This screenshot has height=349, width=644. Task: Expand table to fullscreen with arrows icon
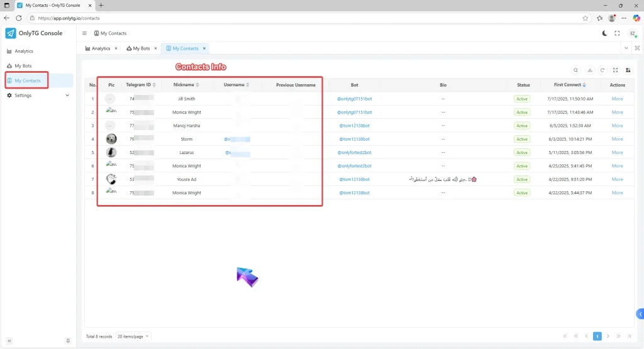pos(615,70)
